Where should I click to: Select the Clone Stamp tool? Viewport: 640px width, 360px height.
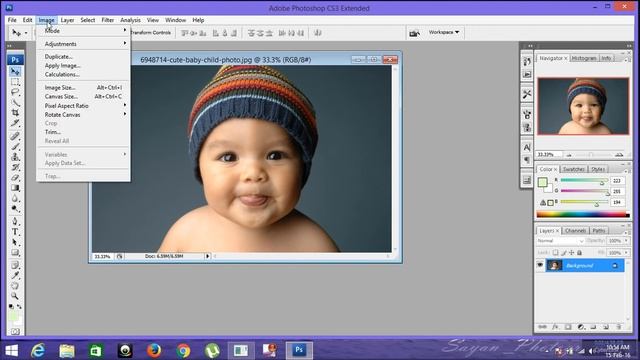[x=16, y=157]
